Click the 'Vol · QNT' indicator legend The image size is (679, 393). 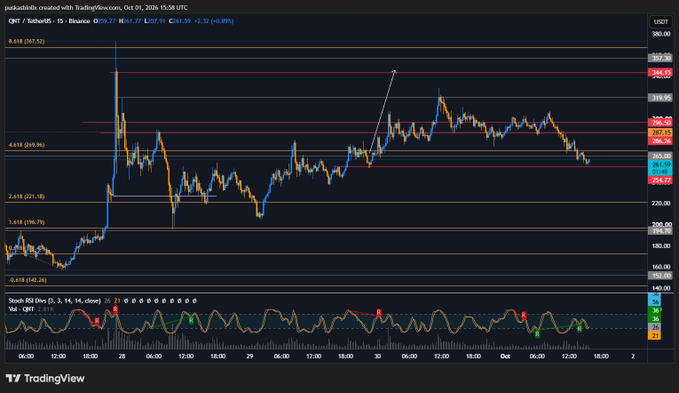point(21,309)
